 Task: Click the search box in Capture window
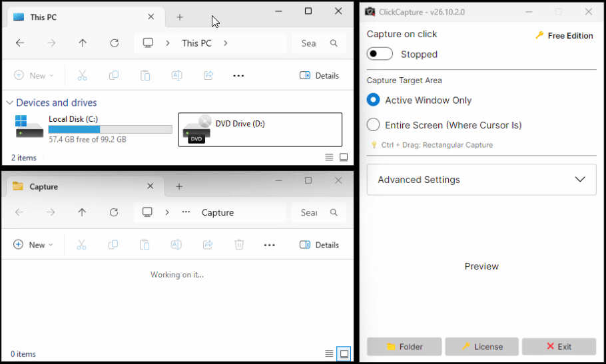(318, 212)
